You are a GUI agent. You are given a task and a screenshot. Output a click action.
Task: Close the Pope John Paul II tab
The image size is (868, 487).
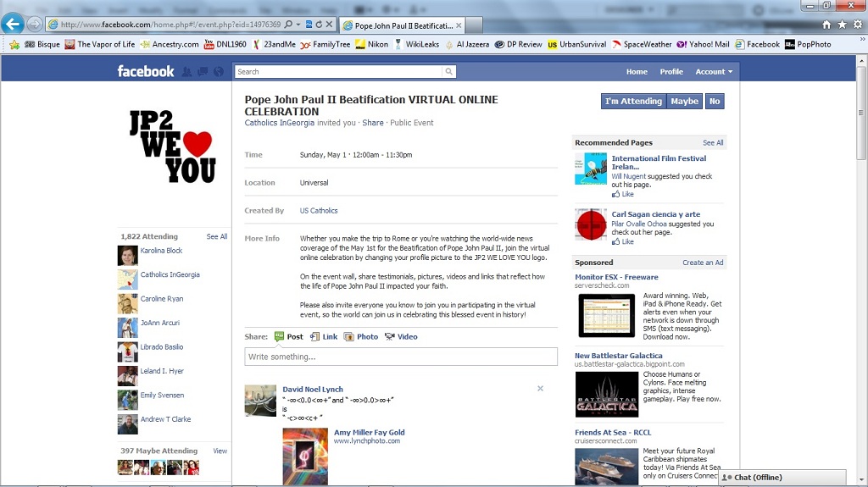pos(459,25)
